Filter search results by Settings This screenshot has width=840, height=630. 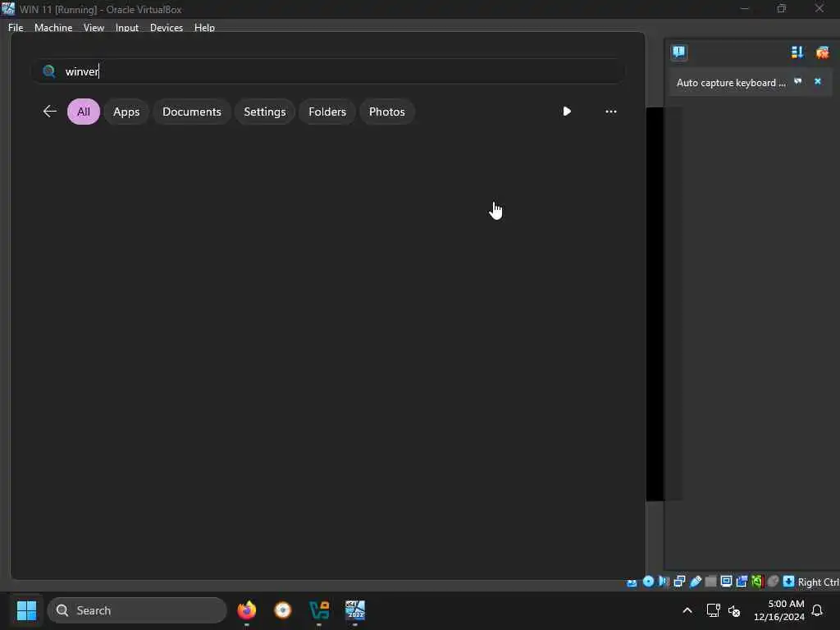tap(265, 112)
